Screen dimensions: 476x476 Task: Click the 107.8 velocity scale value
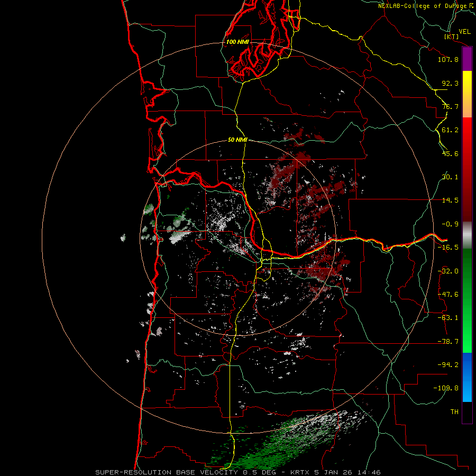(x=448, y=59)
